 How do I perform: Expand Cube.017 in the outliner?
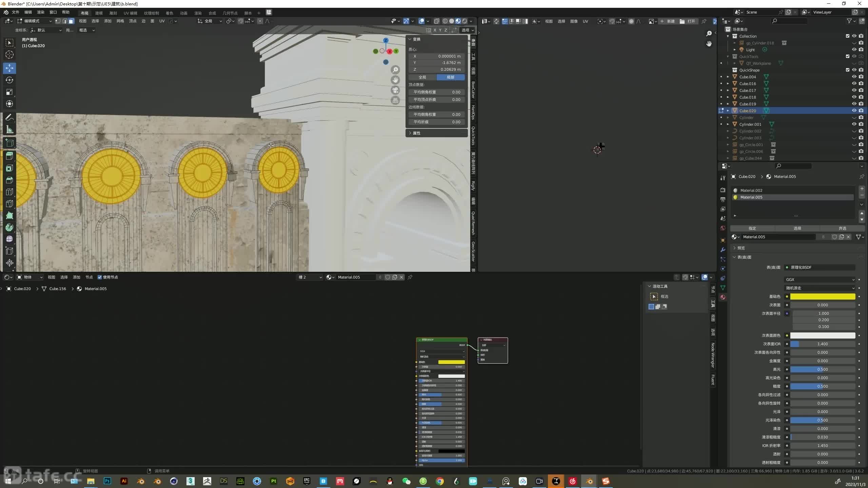(x=728, y=90)
